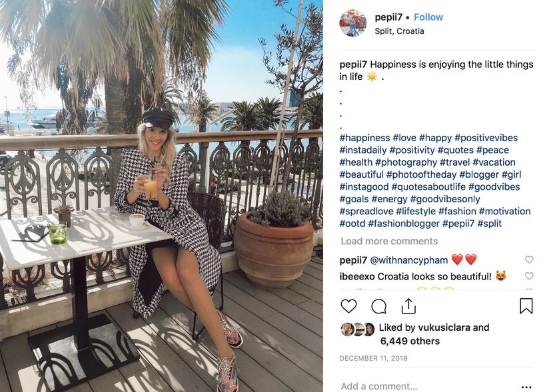Image resolution: width=551 pixels, height=392 pixels.
Task: View the likers' avatar thumbnails
Action: coord(357,329)
